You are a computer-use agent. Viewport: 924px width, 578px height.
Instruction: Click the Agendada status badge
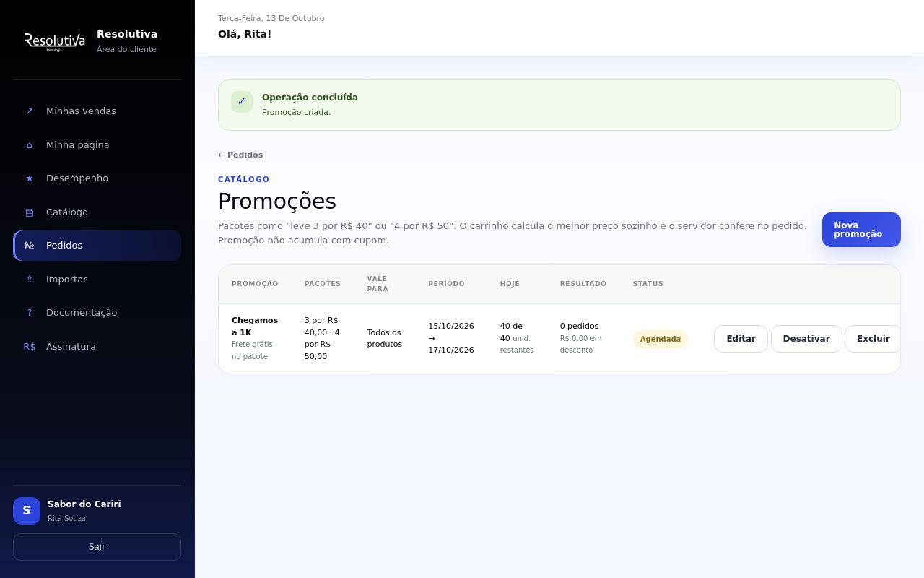661,340
